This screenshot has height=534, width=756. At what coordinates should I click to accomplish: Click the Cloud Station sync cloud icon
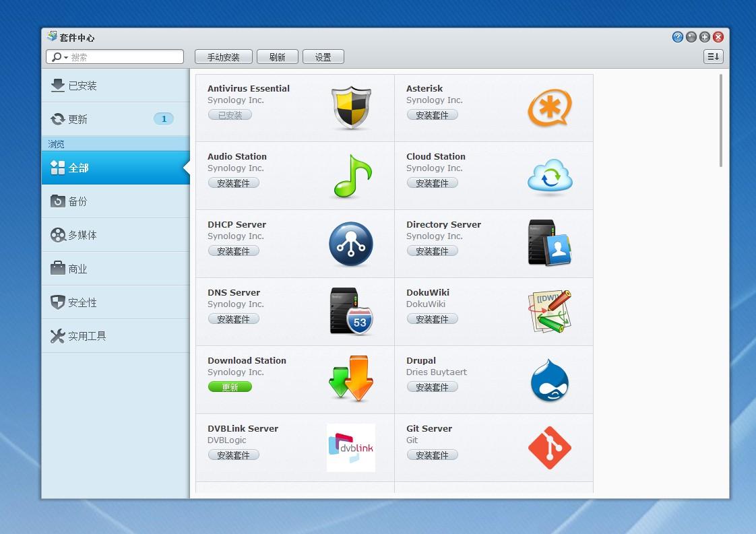[550, 176]
